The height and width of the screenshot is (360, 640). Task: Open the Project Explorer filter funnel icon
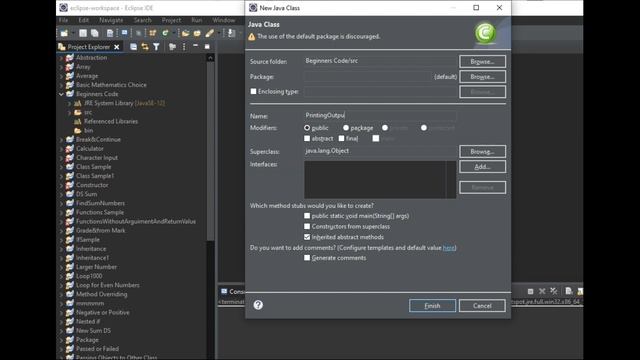tap(156, 47)
